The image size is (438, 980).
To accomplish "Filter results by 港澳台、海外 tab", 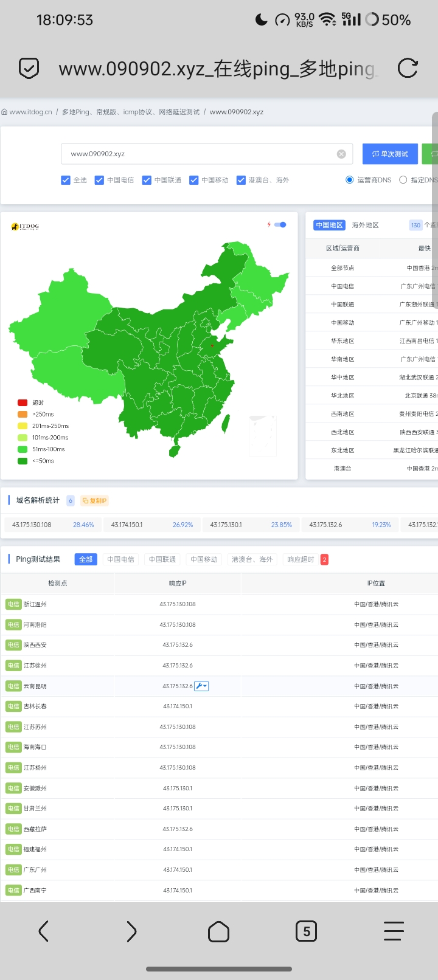I will pos(252,559).
